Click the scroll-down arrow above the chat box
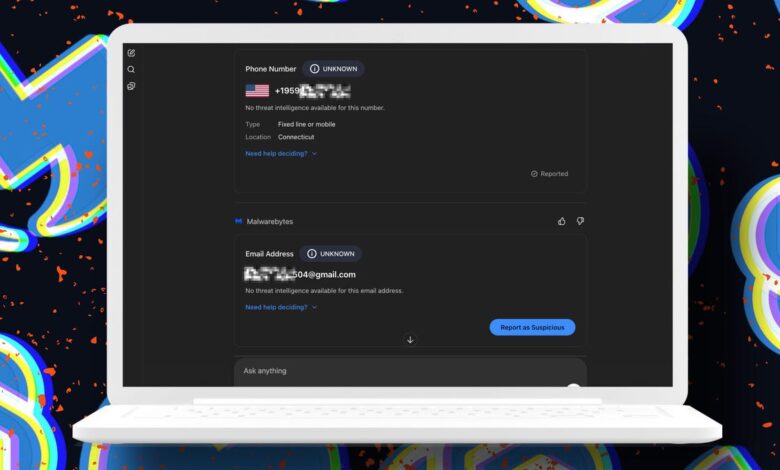This screenshot has width=780, height=470. tap(410, 340)
